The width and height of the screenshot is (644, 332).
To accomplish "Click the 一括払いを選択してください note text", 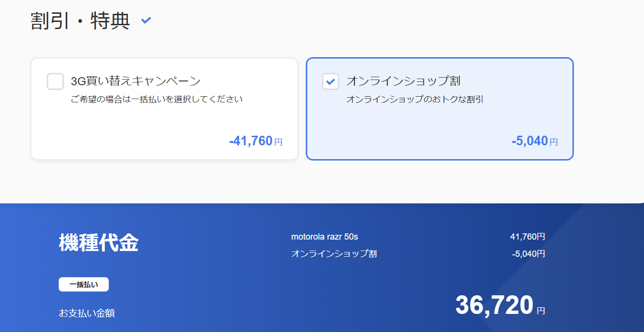I will (x=156, y=100).
